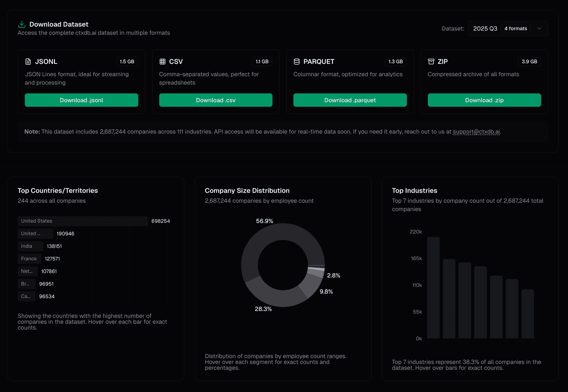Click the download arrow icon beside Download Dataset
This screenshot has width=568, height=392.
(22, 24)
